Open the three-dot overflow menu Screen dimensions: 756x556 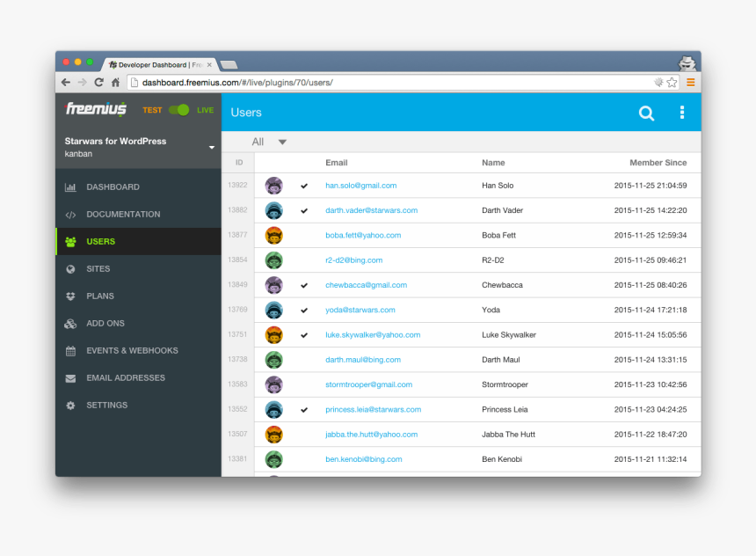pyautogui.click(x=681, y=113)
